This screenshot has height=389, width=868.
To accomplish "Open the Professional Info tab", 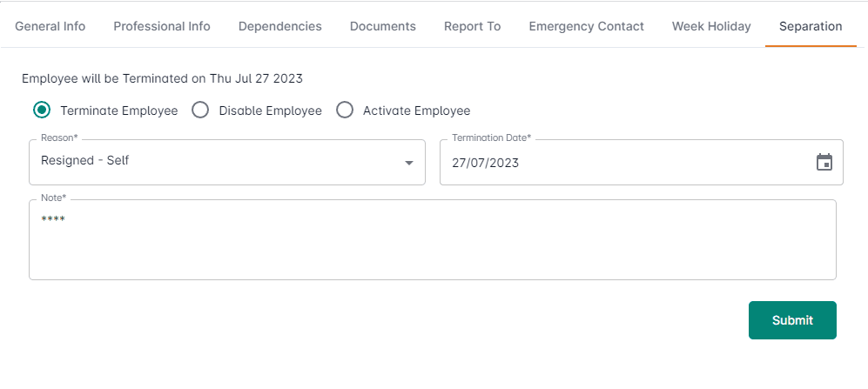I will click(162, 26).
